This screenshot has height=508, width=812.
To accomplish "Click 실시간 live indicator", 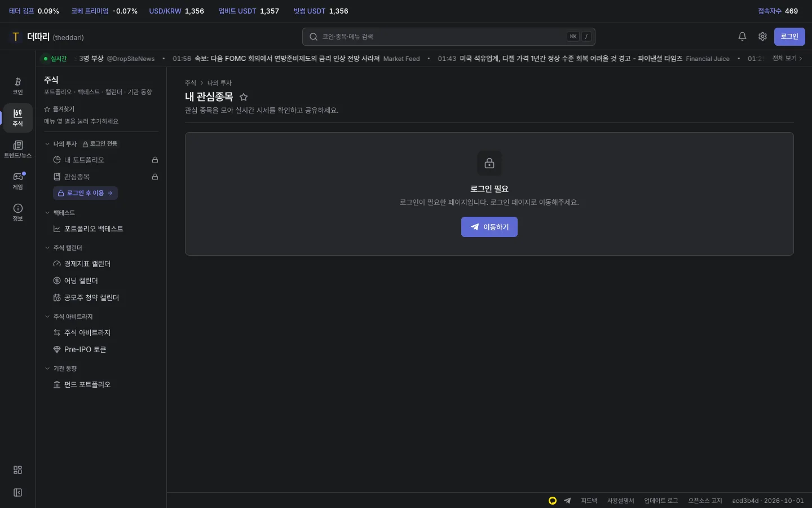I will pyautogui.click(x=55, y=59).
